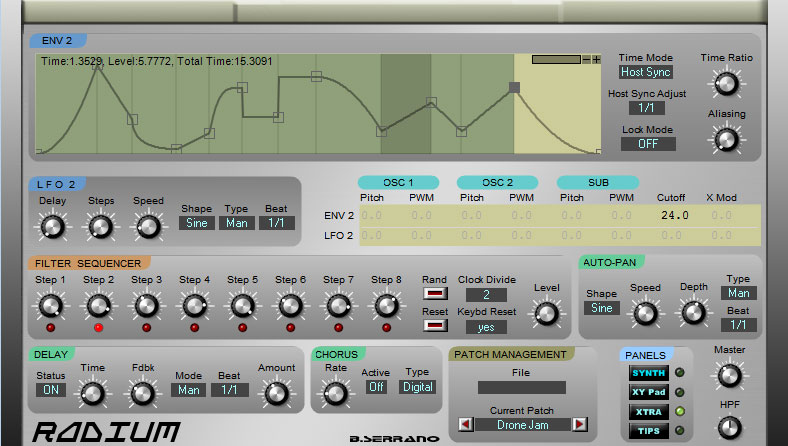Viewport: 788px width, 446px height.
Task: Open the Time Mode Host Sync dropdown
Action: point(645,72)
